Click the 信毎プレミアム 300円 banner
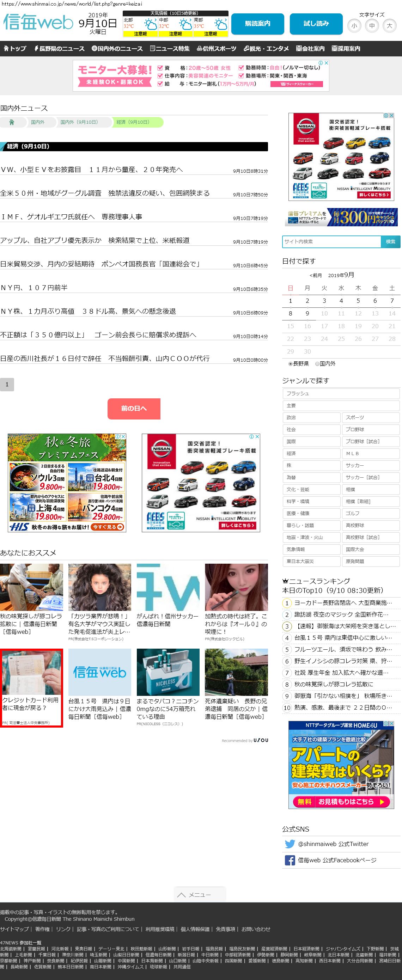Screen dimensions: 402x980 341,217
